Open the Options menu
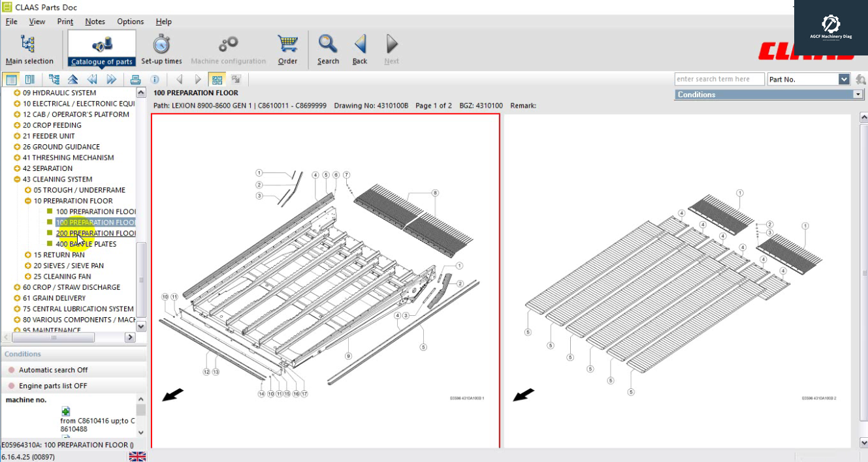Screen dimensions: 868x462 point(130,22)
